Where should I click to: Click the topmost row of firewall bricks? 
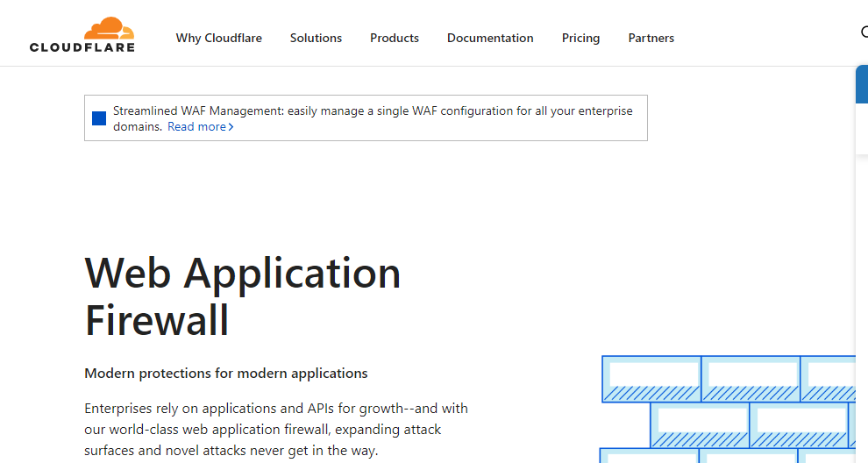click(x=729, y=379)
